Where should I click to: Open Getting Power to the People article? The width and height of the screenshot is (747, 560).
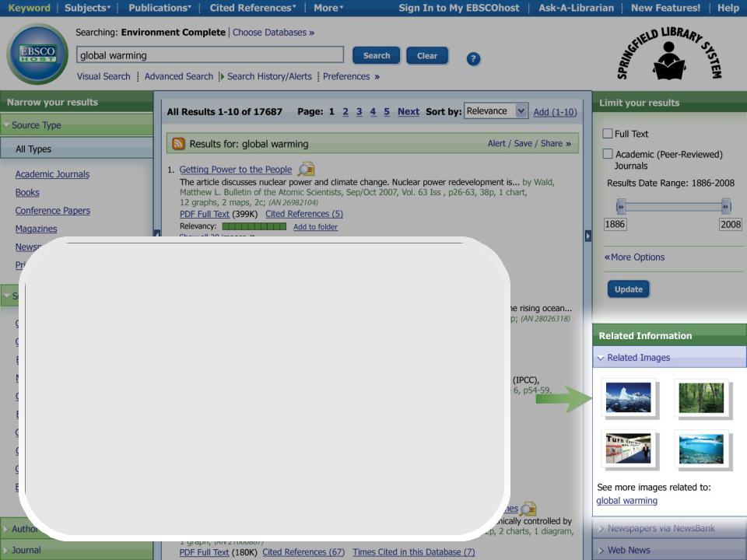click(x=235, y=169)
